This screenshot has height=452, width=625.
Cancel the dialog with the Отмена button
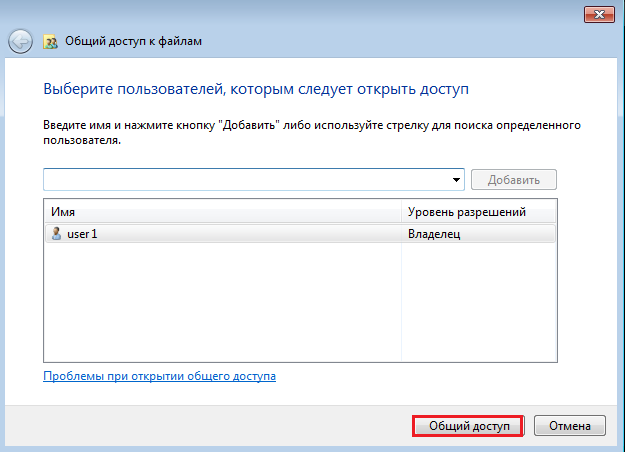(x=570, y=426)
